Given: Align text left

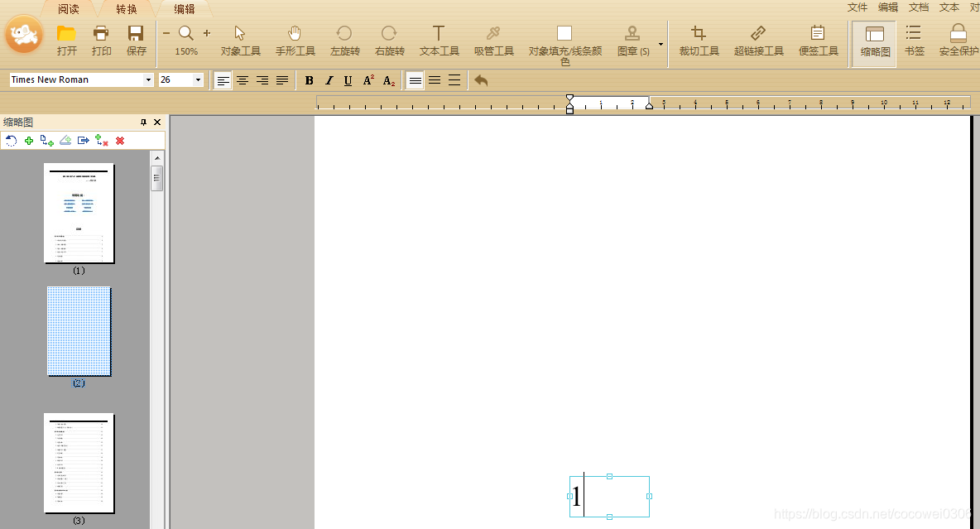Looking at the screenshot, I should tap(223, 80).
